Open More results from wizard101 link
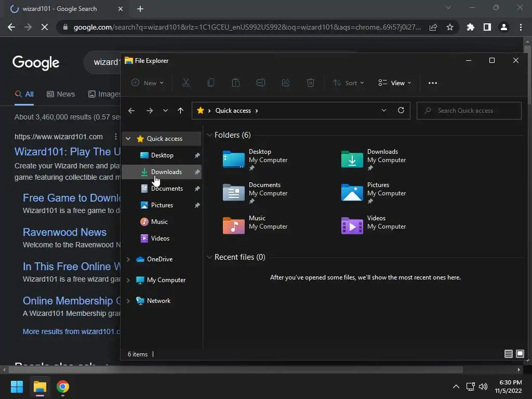The image size is (532, 399). pos(72,331)
